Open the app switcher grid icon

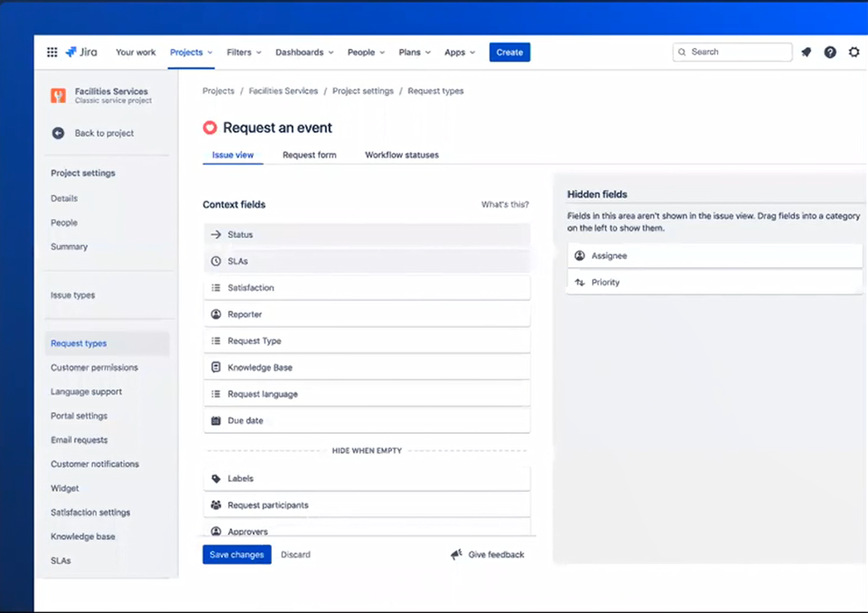(x=52, y=52)
